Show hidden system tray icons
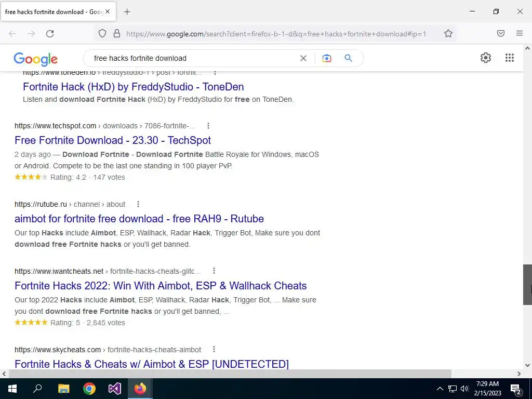 [x=440, y=389]
